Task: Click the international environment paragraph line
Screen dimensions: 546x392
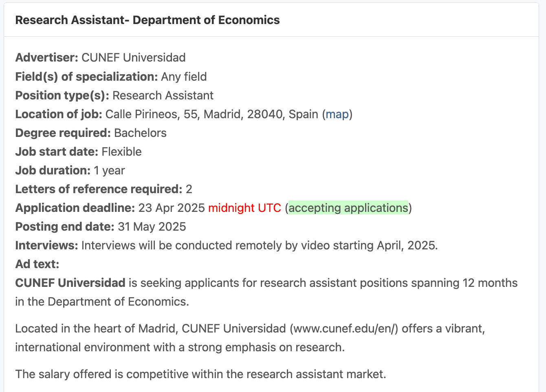Action: [x=180, y=347]
